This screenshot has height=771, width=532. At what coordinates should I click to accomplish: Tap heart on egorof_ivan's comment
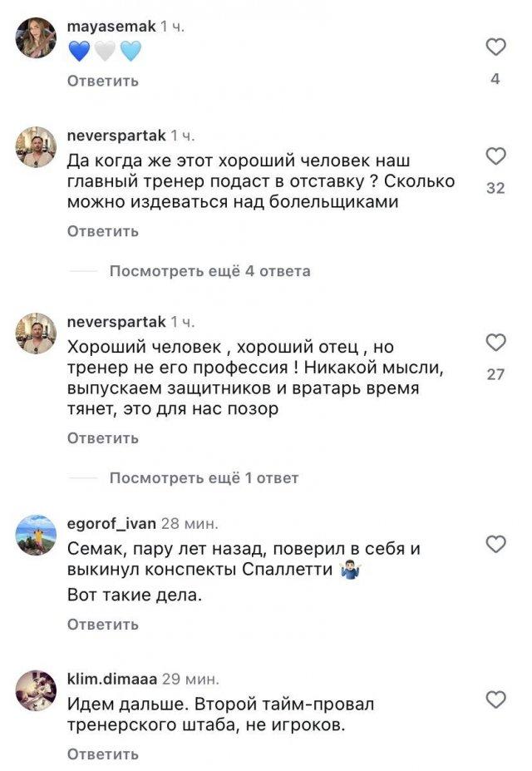point(495,544)
